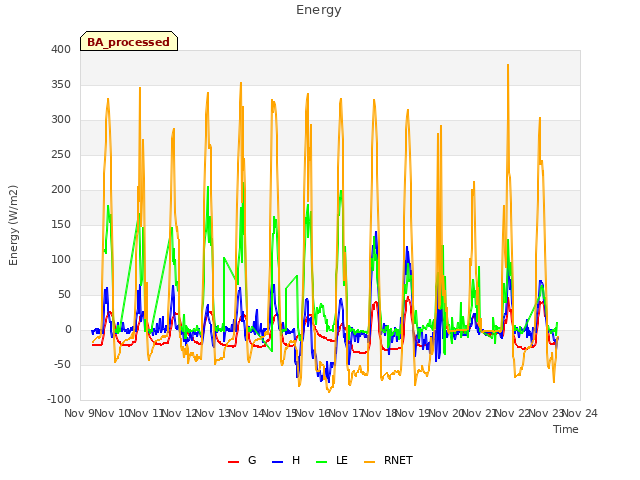Click the -50 y-axis tick label
640x480 pixels.
[x=62, y=364]
